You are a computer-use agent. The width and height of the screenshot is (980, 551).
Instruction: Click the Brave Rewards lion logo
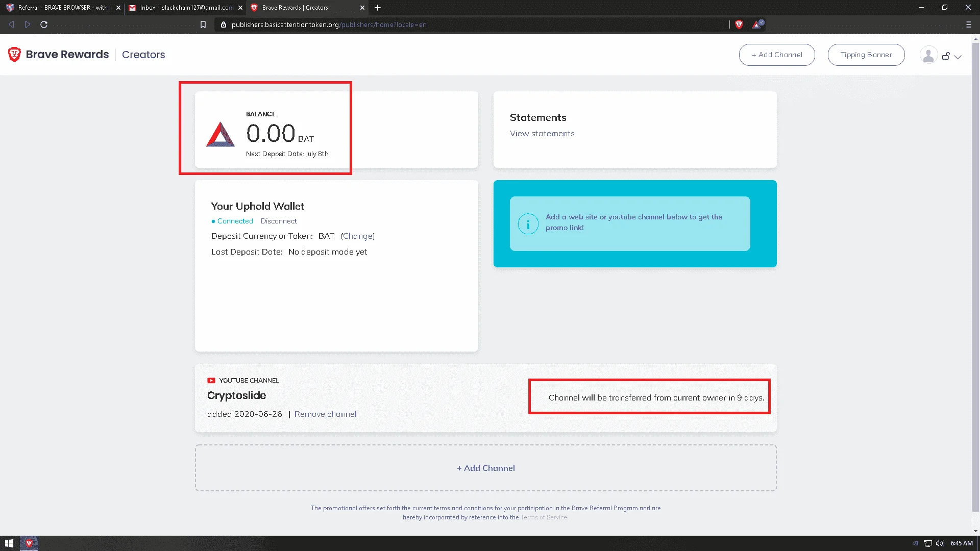14,55
